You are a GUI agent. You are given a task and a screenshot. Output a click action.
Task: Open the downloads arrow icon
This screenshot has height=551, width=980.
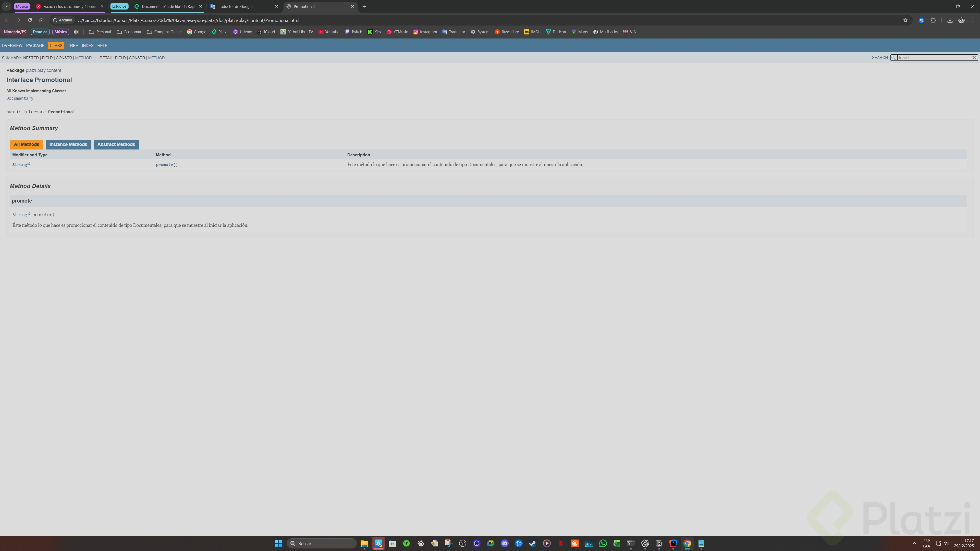click(950, 20)
